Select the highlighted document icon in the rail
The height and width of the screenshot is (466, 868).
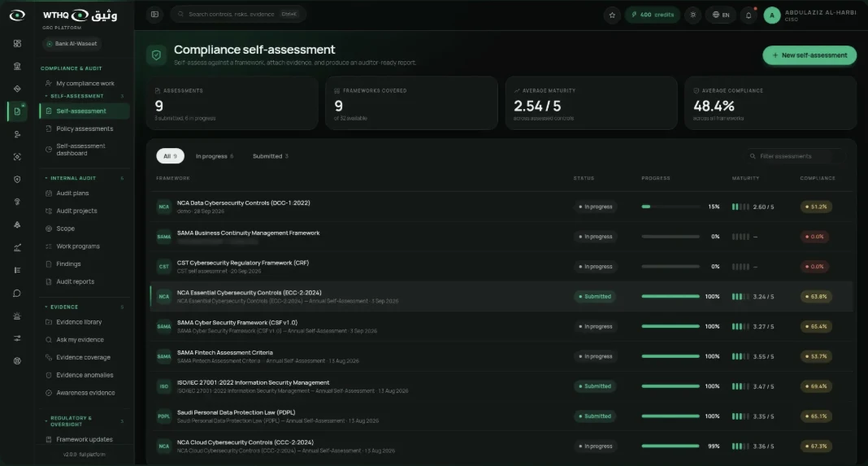[17, 111]
